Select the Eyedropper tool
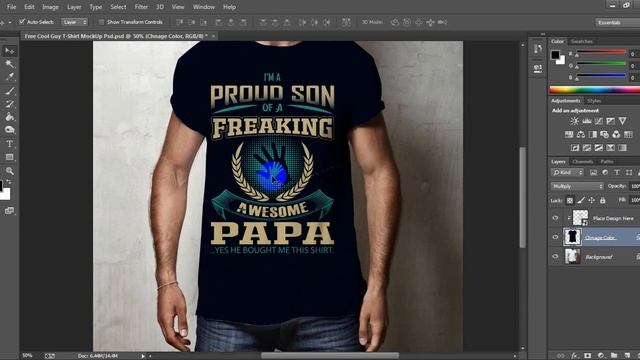The height and width of the screenshot is (360, 640). tap(9, 77)
